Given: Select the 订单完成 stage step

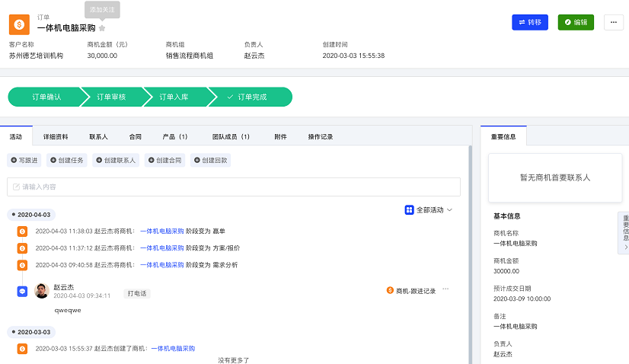Looking at the screenshot, I should click(x=247, y=97).
